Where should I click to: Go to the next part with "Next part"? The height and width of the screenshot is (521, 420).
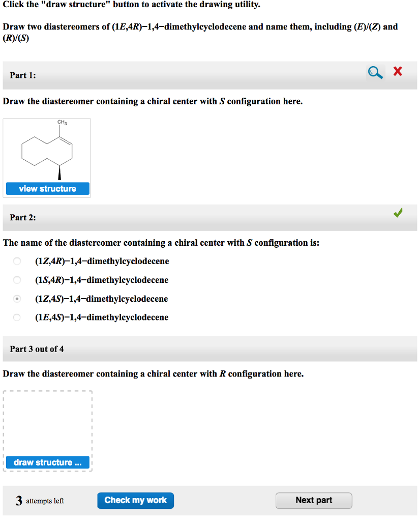(x=314, y=500)
